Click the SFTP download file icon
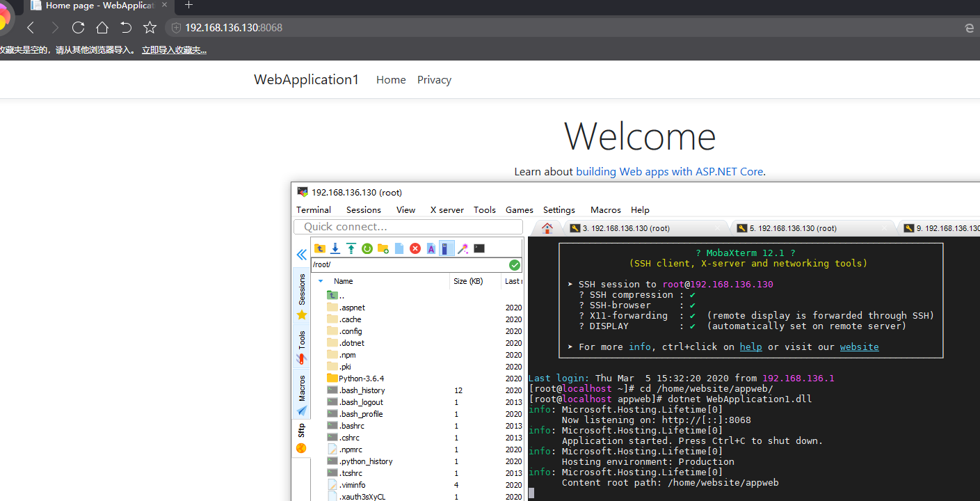 click(335, 248)
